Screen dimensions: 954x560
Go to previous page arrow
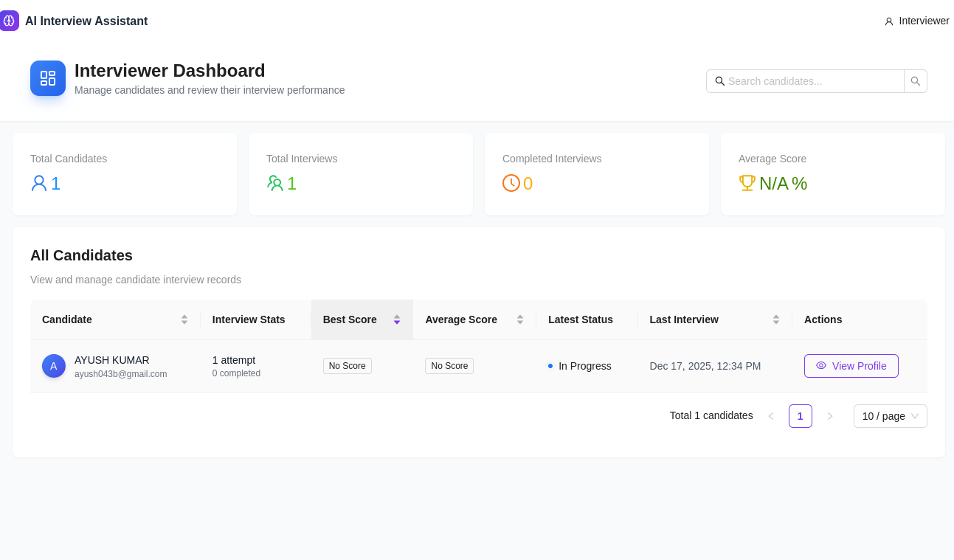pyautogui.click(x=771, y=416)
